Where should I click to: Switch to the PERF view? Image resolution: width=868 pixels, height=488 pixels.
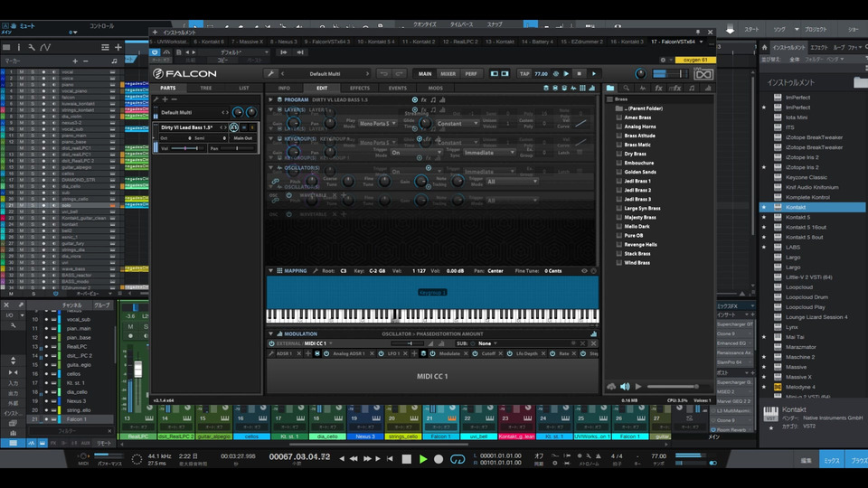[470, 73]
